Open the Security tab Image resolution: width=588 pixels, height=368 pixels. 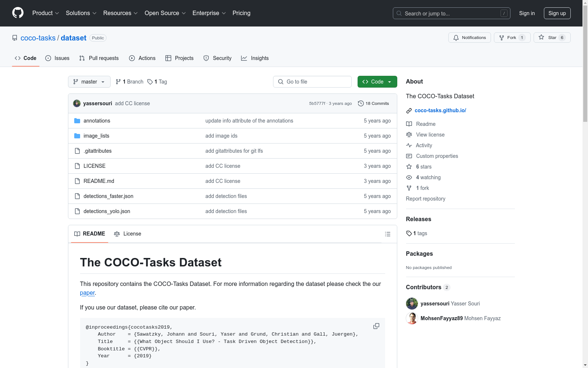(x=218, y=58)
